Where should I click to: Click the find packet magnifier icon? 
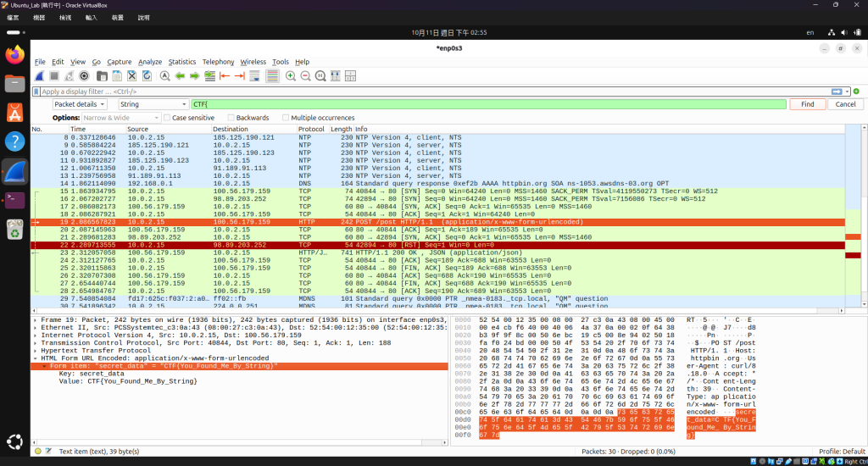pyautogui.click(x=165, y=75)
